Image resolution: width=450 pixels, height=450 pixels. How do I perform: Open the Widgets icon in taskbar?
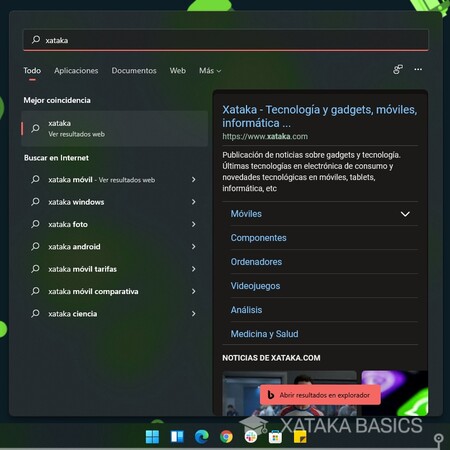pos(177,436)
